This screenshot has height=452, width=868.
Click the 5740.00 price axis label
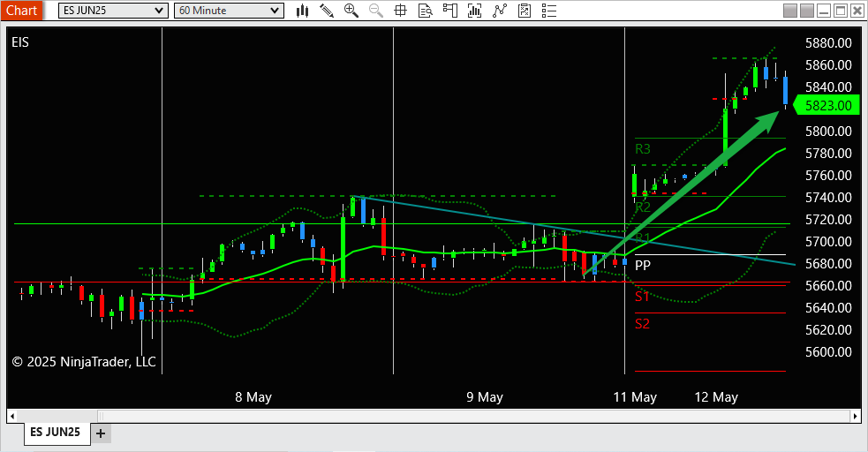click(828, 198)
